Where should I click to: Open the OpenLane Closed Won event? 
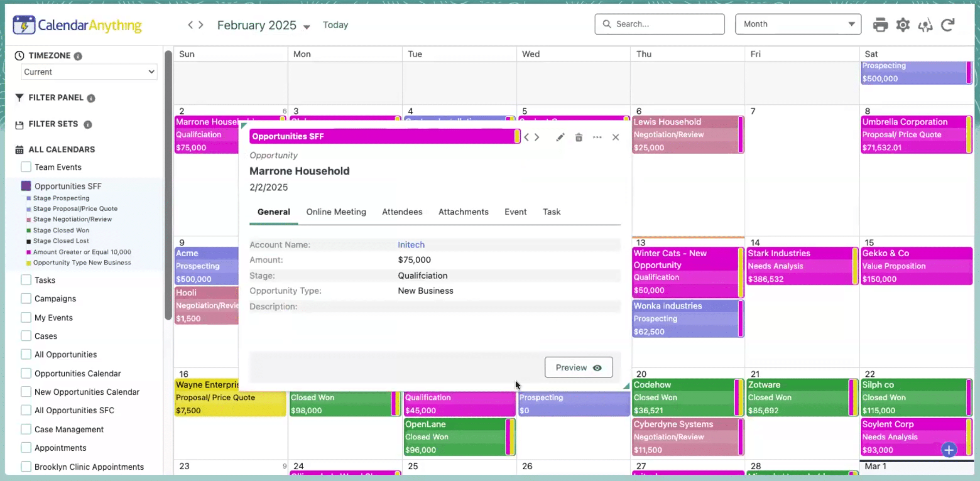pyautogui.click(x=459, y=437)
